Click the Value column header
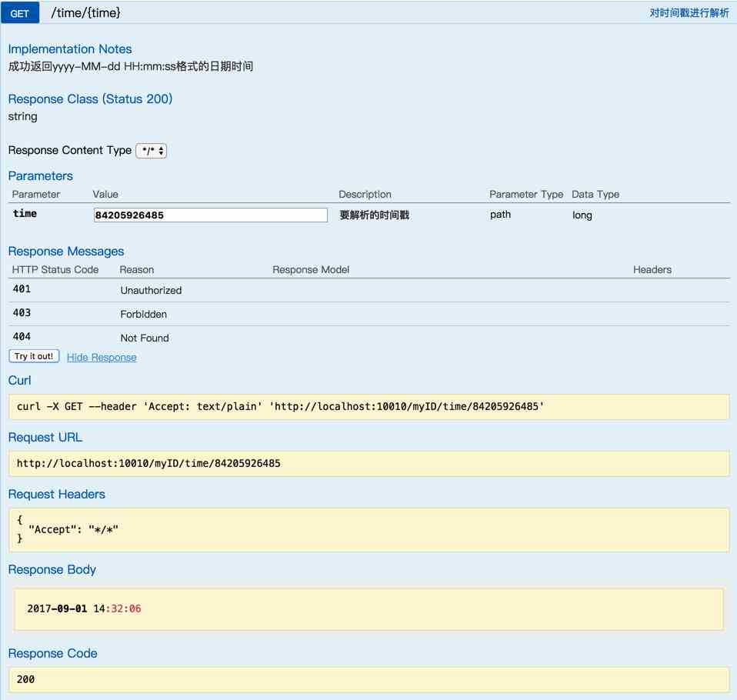 coord(105,195)
